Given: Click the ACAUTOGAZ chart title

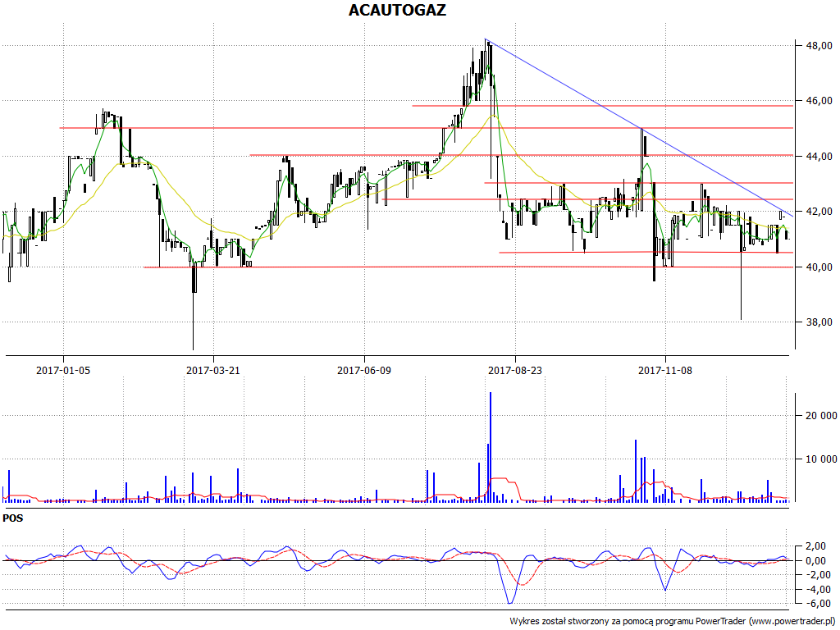Looking at the screenshot, I should [x=397, y=10].
